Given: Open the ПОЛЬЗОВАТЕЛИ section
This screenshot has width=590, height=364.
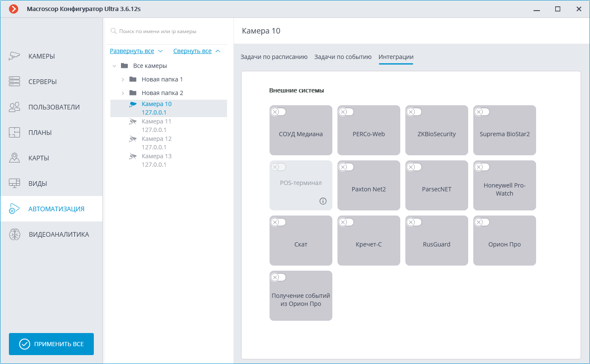Looking at the screenshot, I should [51, 107].
